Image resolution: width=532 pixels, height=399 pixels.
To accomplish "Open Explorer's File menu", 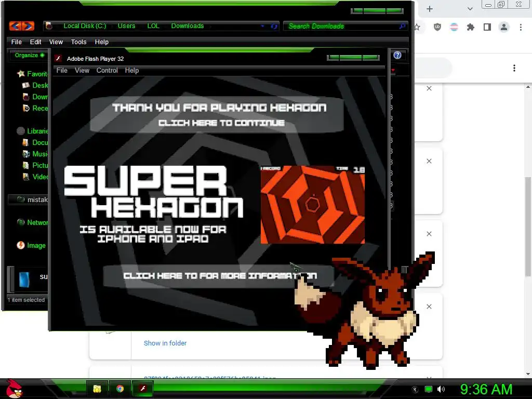I will click(x=16, y=42).
